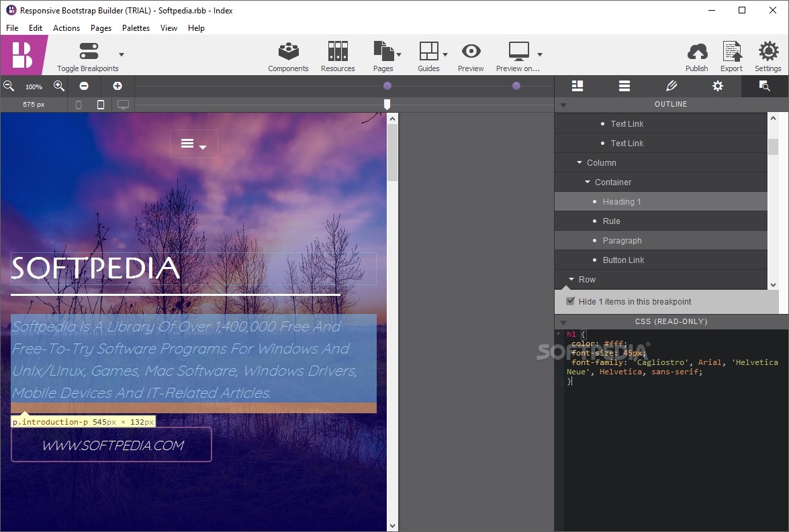Click the purple Bootstrap Builder logo
The height and width of the screenshot is (532, 789).
[x=22, y=55]
